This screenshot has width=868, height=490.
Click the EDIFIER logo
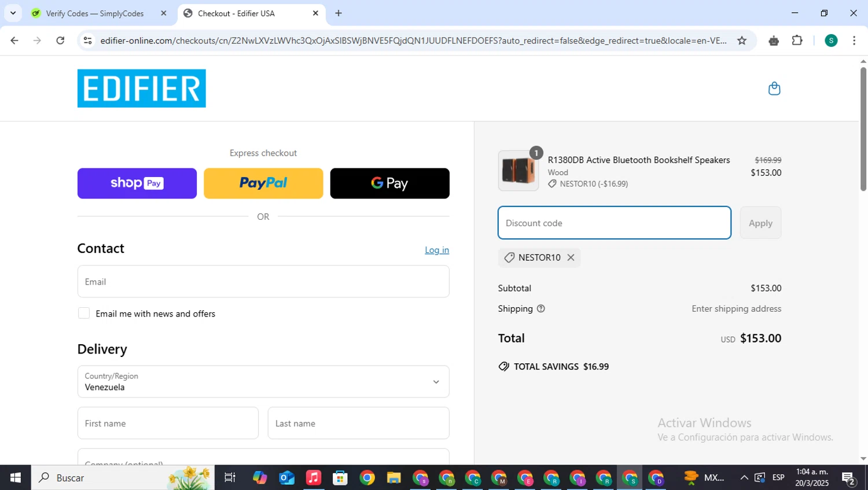142,89
